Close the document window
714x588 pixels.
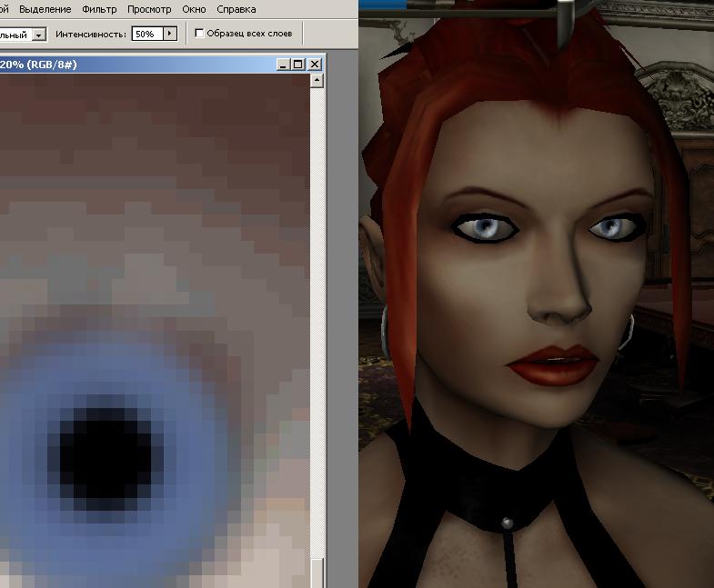click(x=315, y=65)
